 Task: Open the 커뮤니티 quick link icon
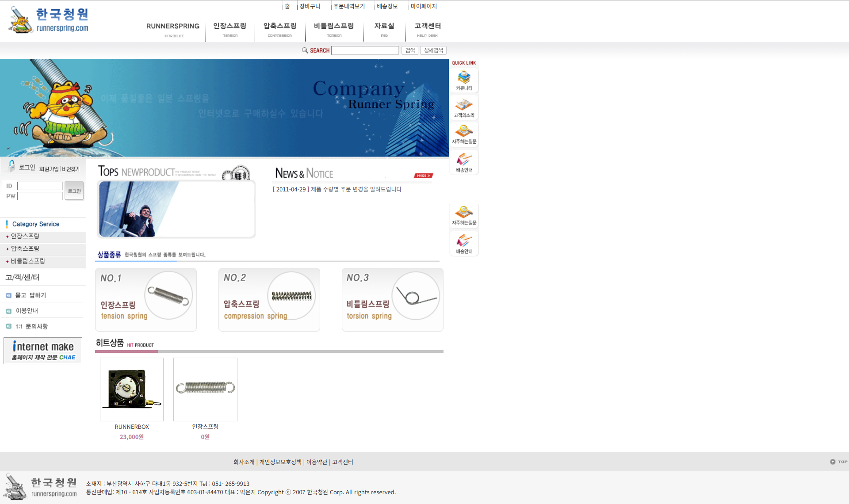pyautogui.click(x=464, y=80)
